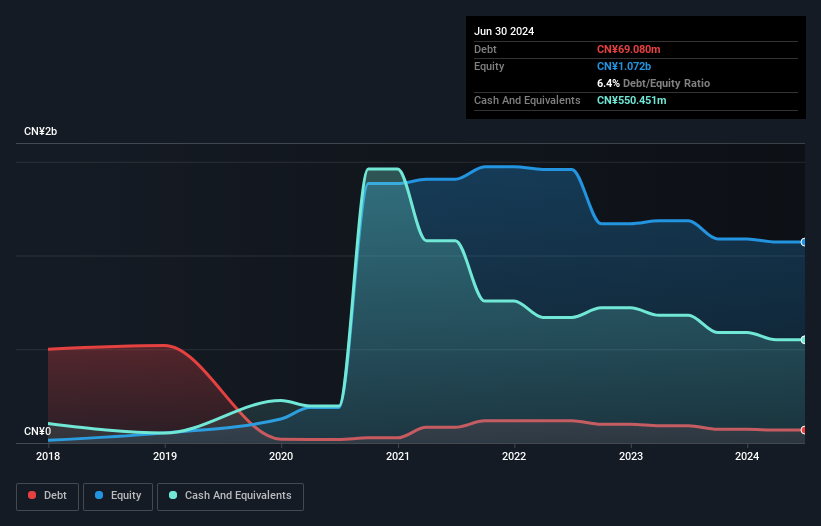
Task: Toggle Cash And Equivalents legend button
Action: (x=230, y=496)
